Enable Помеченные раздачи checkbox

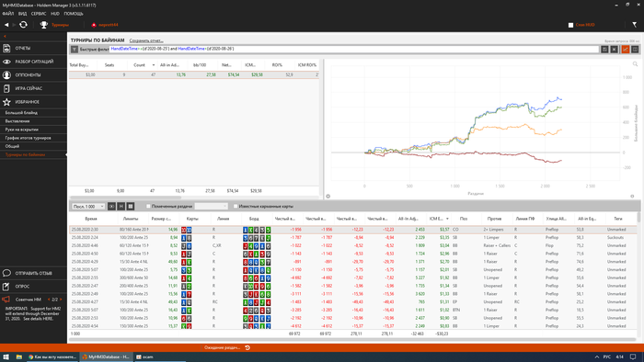tap(148, 206)
